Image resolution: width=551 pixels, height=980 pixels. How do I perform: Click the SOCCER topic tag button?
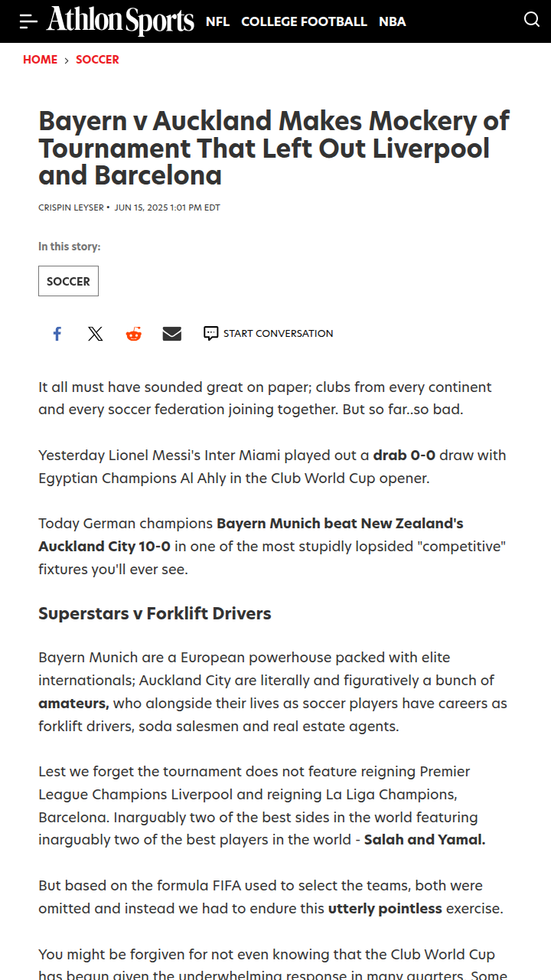tap(68, 281)
